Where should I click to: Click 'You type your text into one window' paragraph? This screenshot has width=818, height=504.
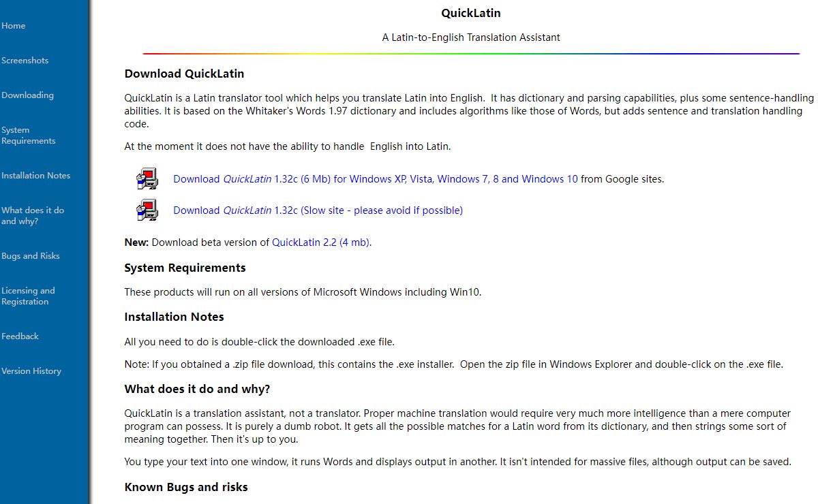click(457, 462)
